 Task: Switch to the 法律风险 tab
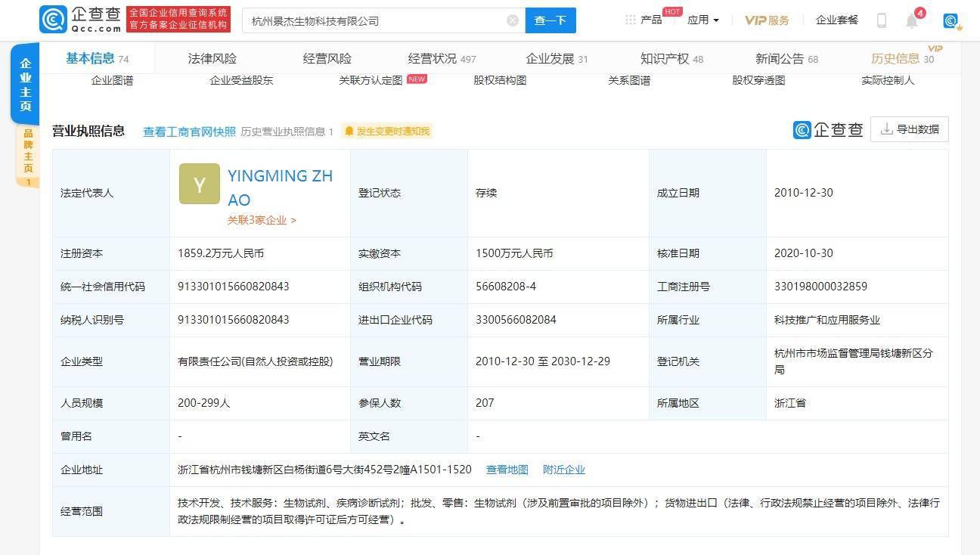click(212, 58)
